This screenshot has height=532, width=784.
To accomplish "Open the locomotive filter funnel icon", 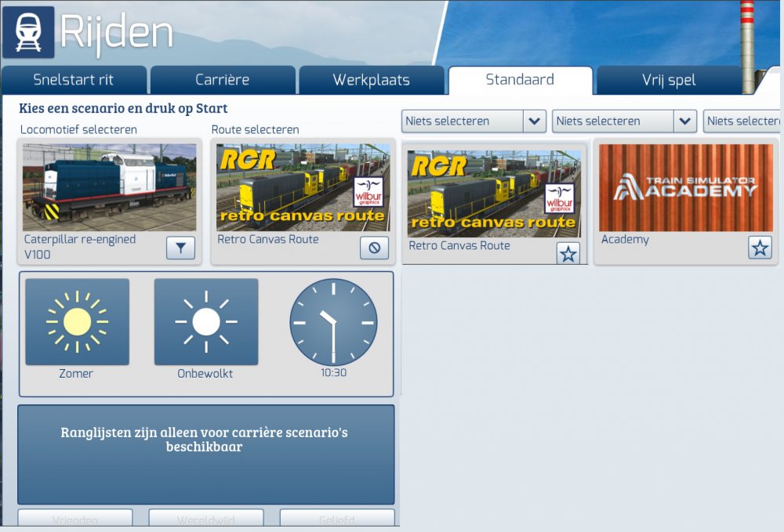I will (x=180, y=248).
